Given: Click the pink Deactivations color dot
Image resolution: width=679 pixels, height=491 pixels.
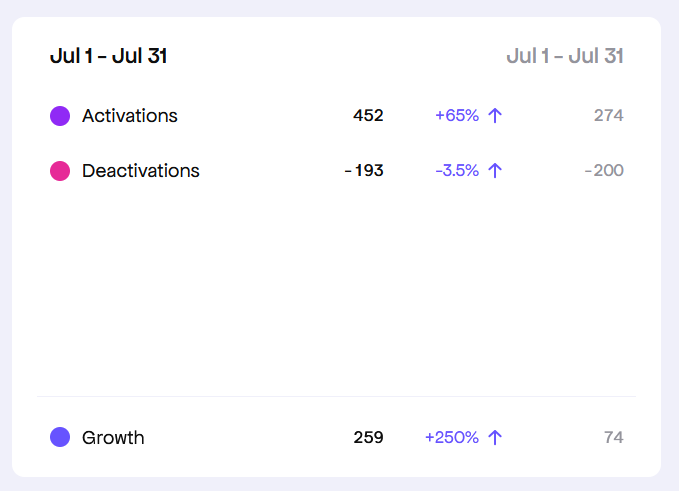Looking at the screenshot, I should 60,171.
